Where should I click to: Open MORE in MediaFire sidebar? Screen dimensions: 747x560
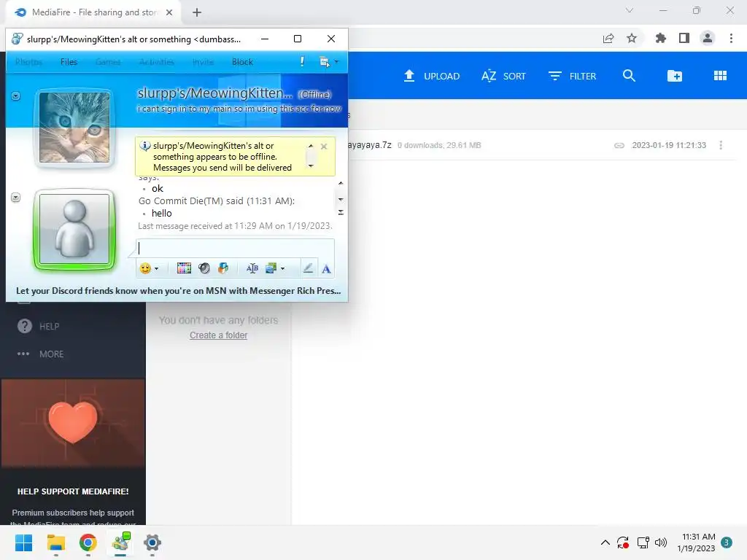[x=41, y=354]
